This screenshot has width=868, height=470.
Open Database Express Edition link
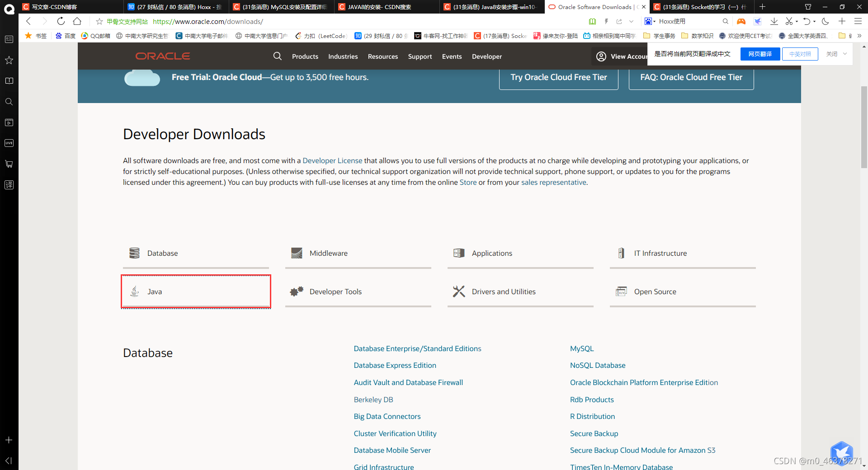click(395, 365)
